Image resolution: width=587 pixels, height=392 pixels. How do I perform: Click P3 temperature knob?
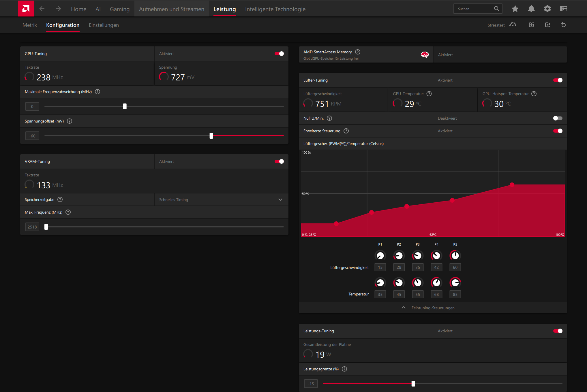point(418,282)
